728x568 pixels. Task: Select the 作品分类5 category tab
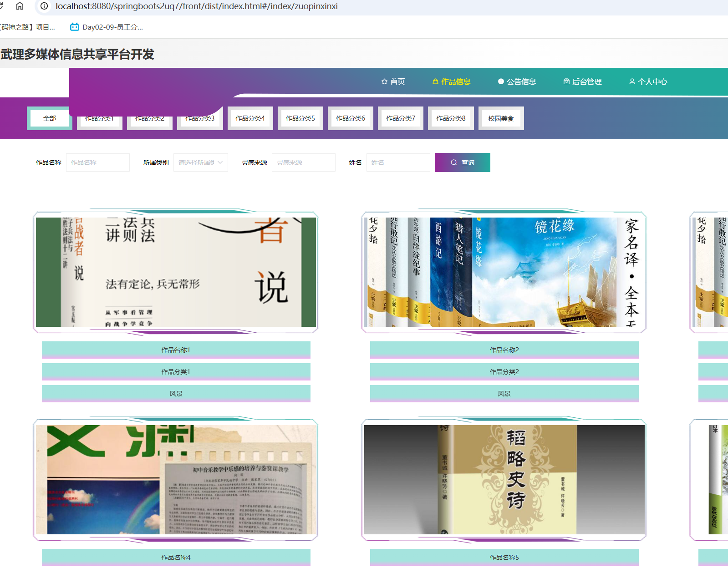click(x=300, y=118)
